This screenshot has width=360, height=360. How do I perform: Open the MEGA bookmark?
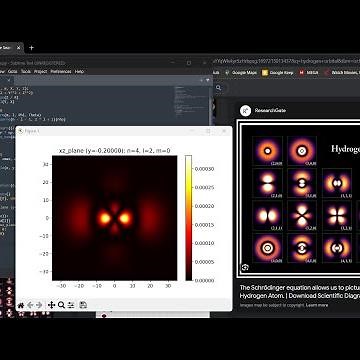pos(308,72)
